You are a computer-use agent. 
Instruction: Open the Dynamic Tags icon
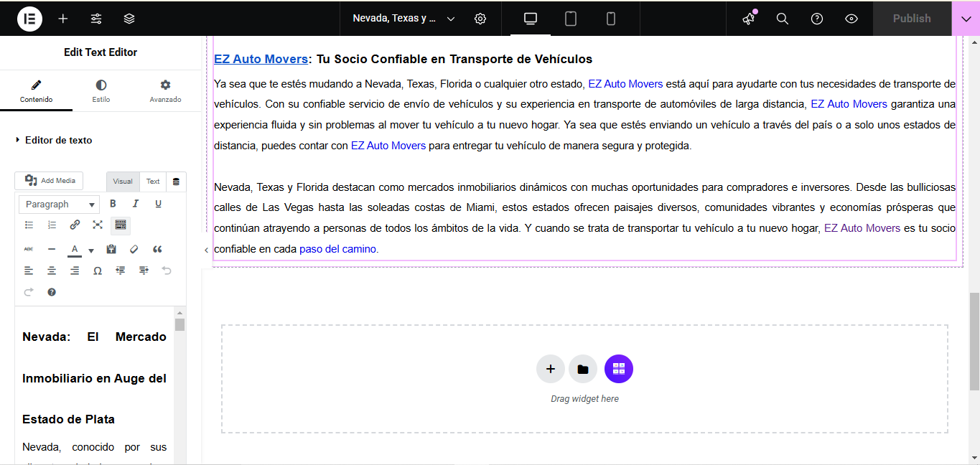(177, 182)
